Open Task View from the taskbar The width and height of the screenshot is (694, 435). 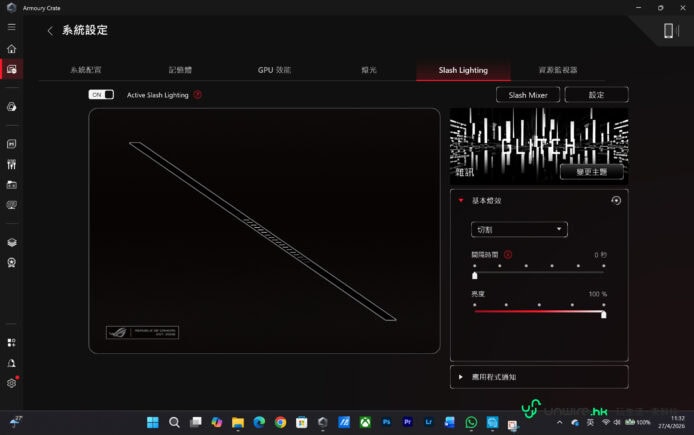pyautogui.click(x=195, y=423)
